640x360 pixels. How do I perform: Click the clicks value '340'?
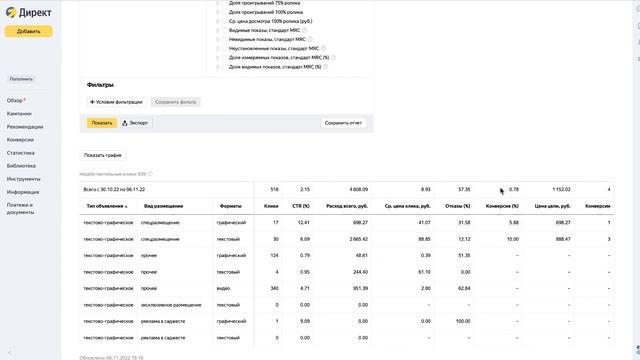pos(274,289)
